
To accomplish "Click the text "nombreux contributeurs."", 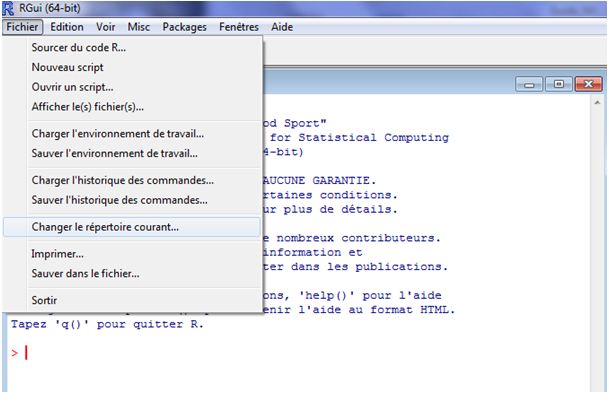I will [x=358, y=238].
